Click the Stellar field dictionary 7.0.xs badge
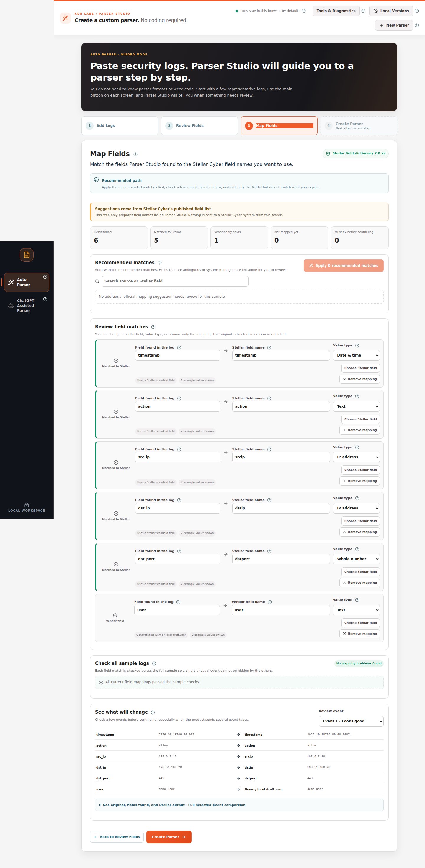The width and height of the screenshot is (425, 868). coord(356,153)
